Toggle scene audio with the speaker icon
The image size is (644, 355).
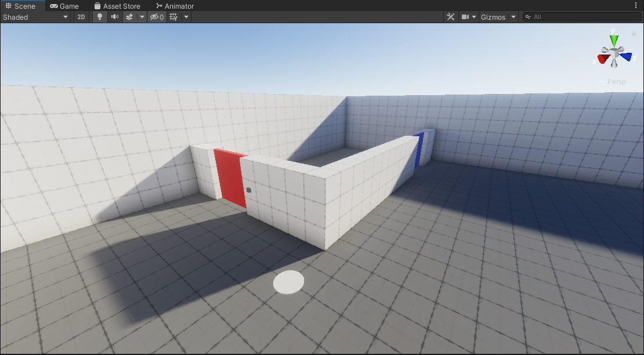click(x=115, y=17)
